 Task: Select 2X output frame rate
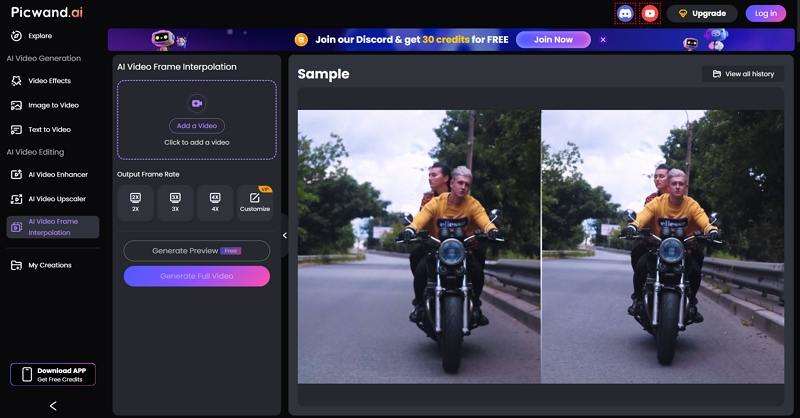pos(135,203)
